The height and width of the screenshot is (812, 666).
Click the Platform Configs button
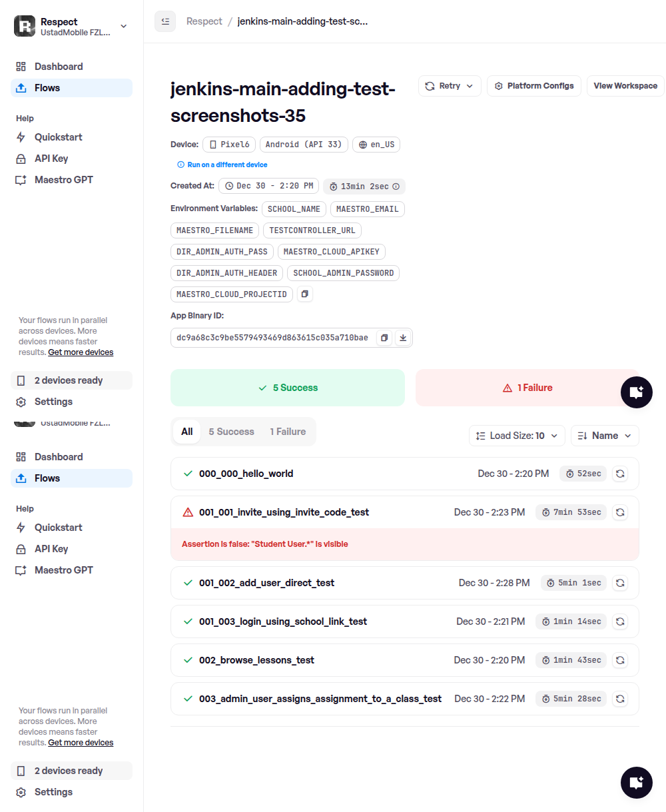click(534, 86)
